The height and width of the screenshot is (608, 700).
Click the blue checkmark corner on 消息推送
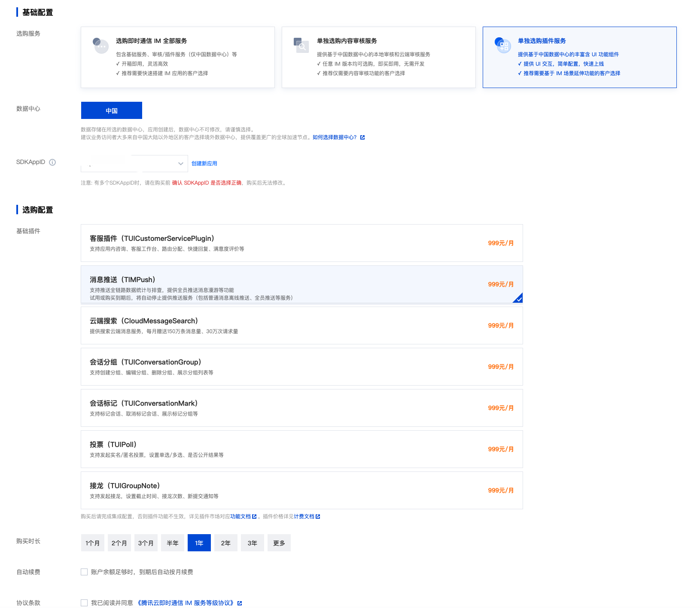[x=518, y=298]
